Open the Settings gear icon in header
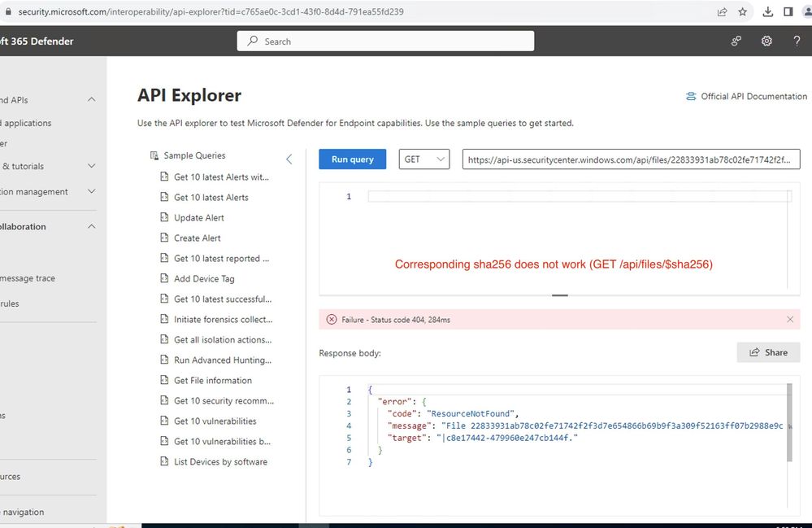This screenshot has height=528, width=812. [x=766, y=41]
